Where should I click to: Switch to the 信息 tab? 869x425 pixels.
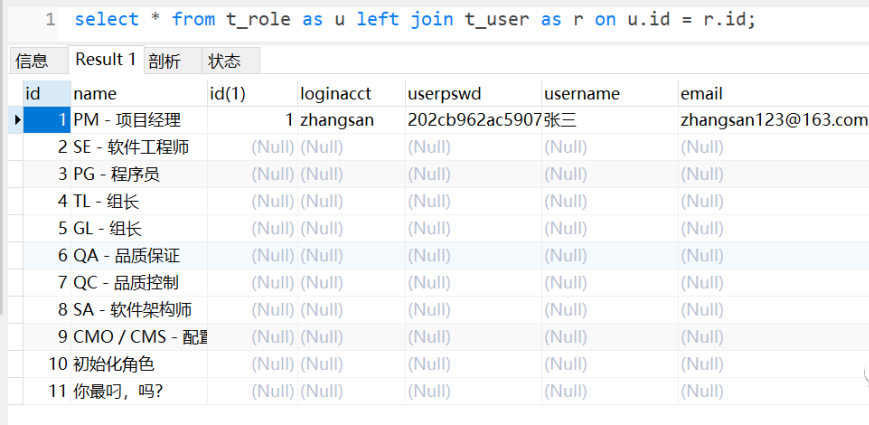[32, 61]
